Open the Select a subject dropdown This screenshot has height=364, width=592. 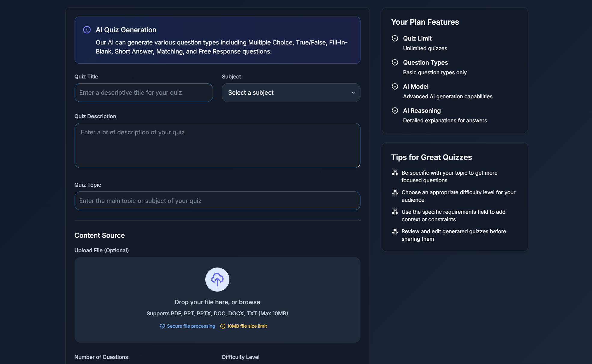coord(290,93)
